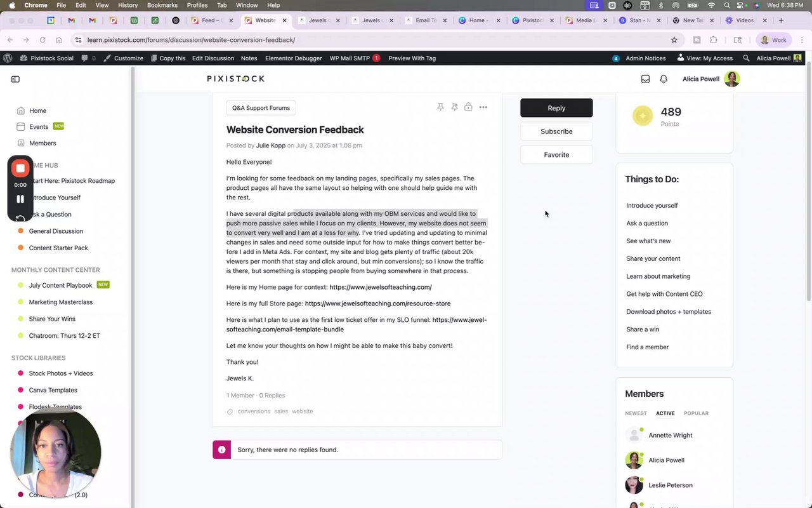Bookmark this page with the star icon
The image size is (812, 508).
(674, 40)
